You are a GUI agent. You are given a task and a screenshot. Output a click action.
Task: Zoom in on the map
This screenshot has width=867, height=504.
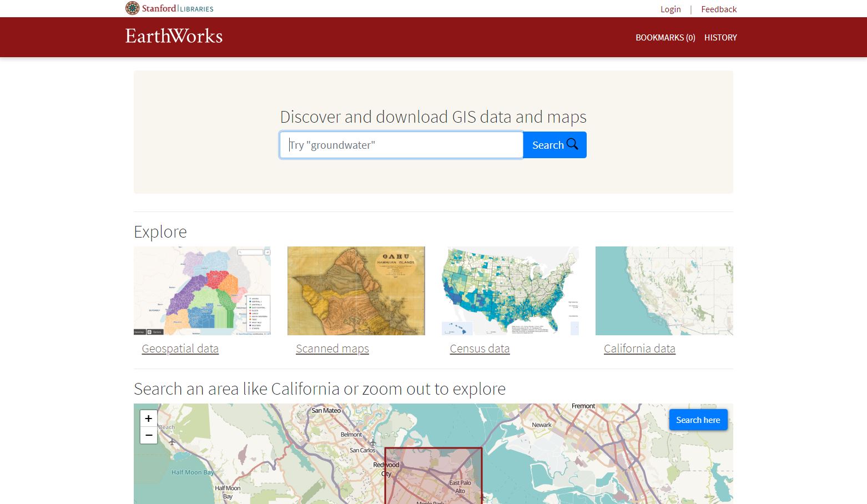point(149,419)
